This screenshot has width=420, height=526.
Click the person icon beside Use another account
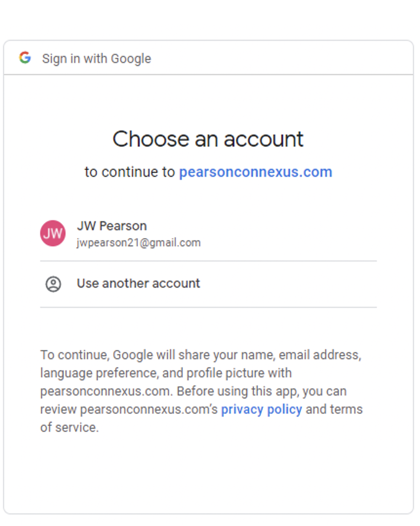(52, 284)
